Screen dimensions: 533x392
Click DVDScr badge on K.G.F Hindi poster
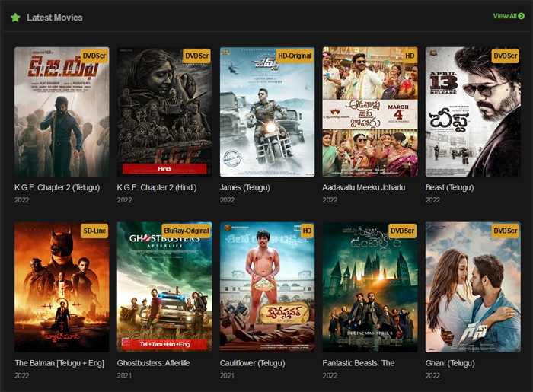[197, 56]
